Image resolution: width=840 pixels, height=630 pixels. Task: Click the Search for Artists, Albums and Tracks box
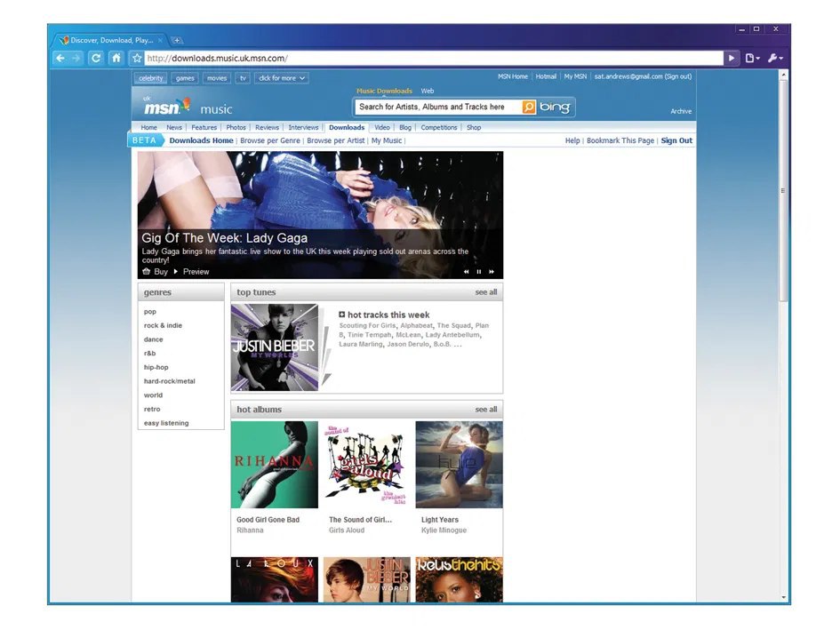tap(439, 108)
